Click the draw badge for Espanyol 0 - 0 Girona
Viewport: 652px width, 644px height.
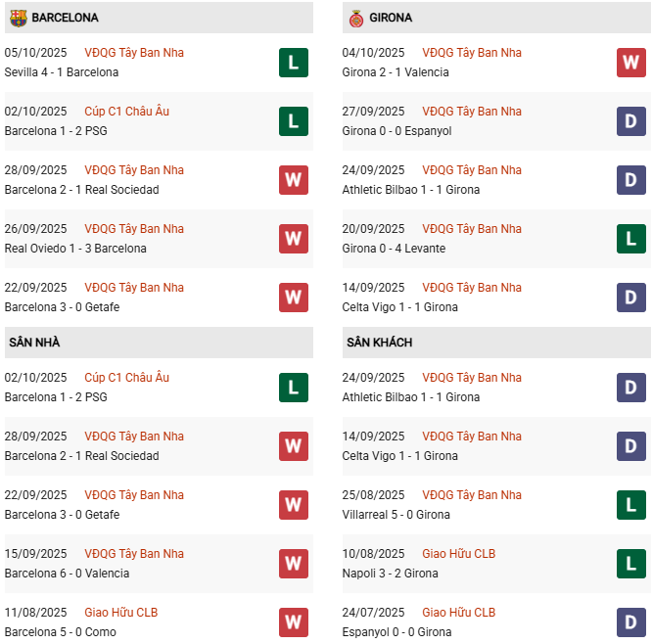630,622
